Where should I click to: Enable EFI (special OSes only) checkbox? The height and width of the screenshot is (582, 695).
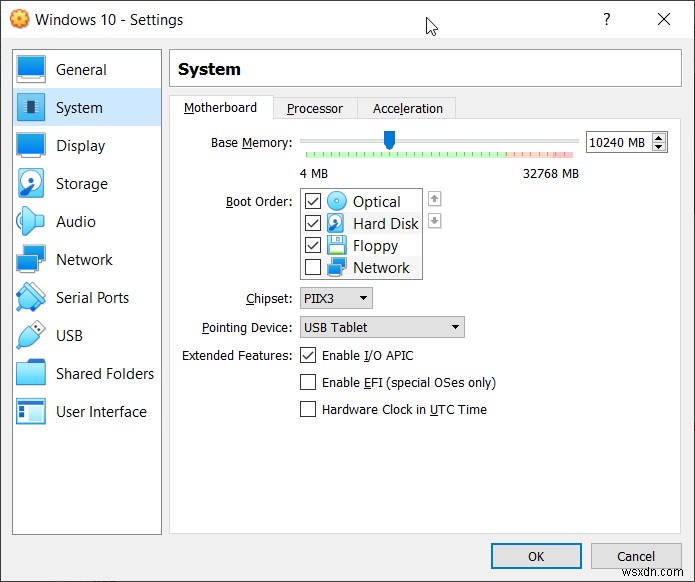click(x=308, y=382)
